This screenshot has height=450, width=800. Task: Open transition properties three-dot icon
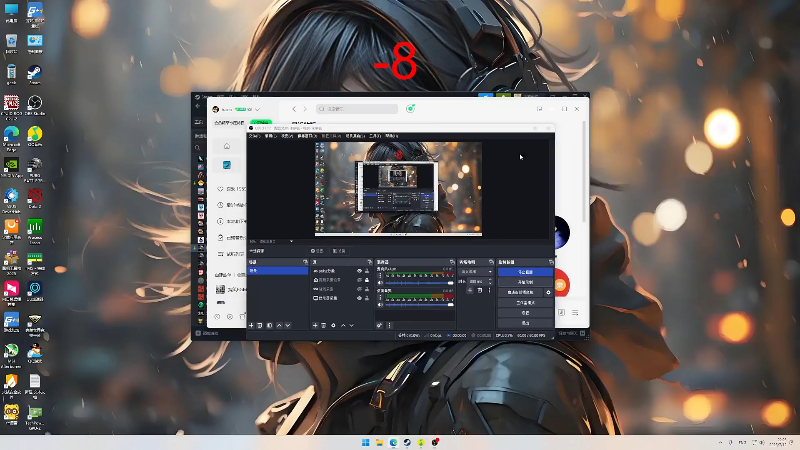489,290
